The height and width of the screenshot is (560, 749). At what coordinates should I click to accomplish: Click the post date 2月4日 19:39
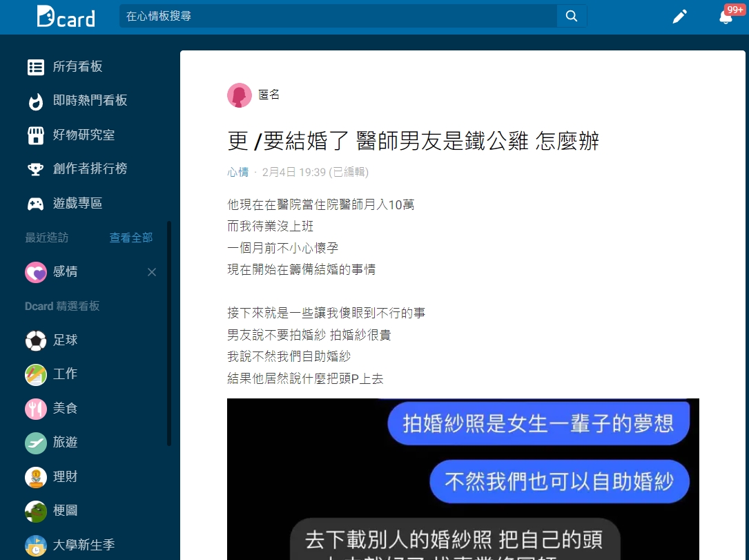[x=294, y=172]
